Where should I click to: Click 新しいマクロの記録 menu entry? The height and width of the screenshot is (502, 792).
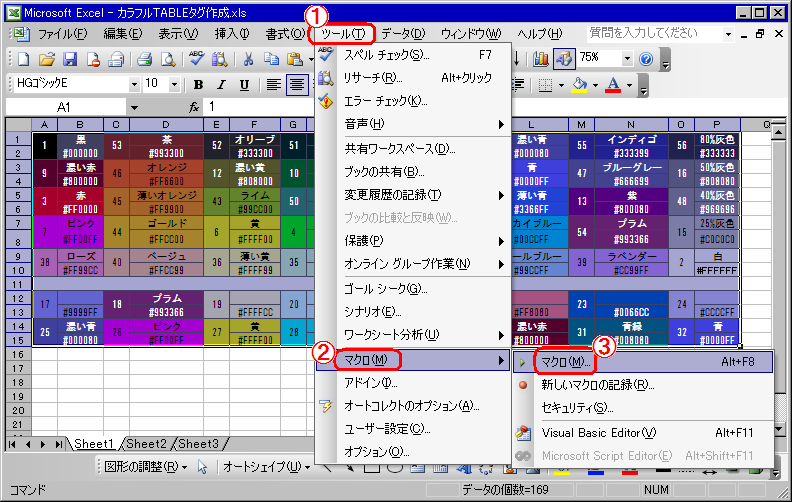pos(597,384)
